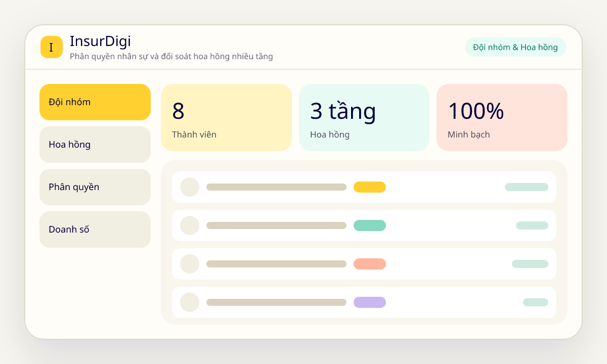Click the avatar circle in second row
Image resolution: width=607 pixels, height=364 pixels.
[190, 225]
